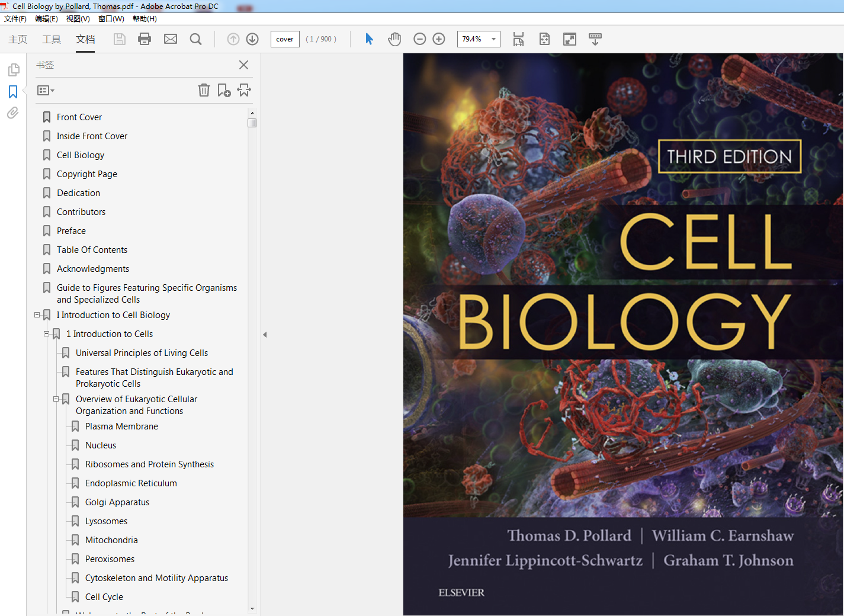The image size is (844, 616).
Task: Click bookmarks scroll down arrow
Action: coord(252,608)
